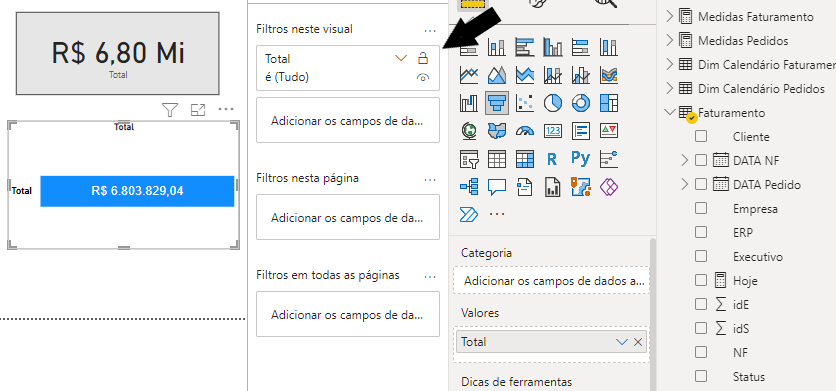Select the pie chart visual
Image resolution: width=836 pixels, height=391 pixels.
552,102
